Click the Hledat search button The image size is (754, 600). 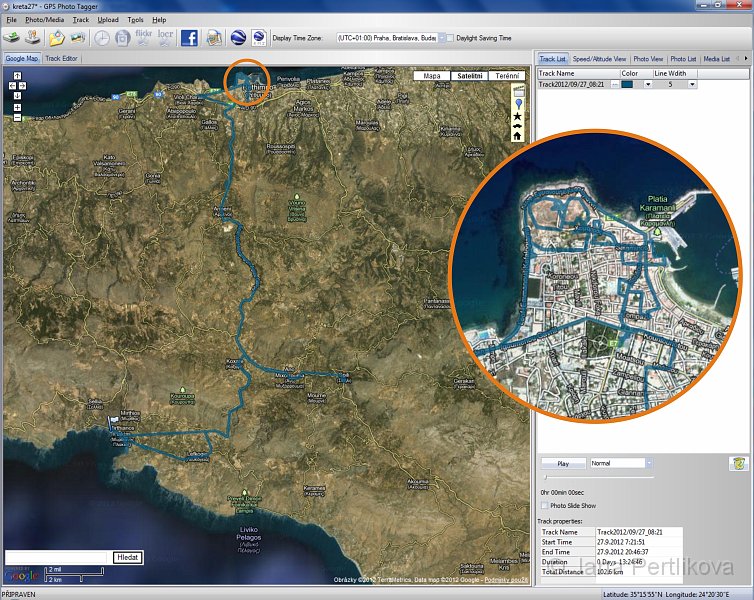coord(128,557)
